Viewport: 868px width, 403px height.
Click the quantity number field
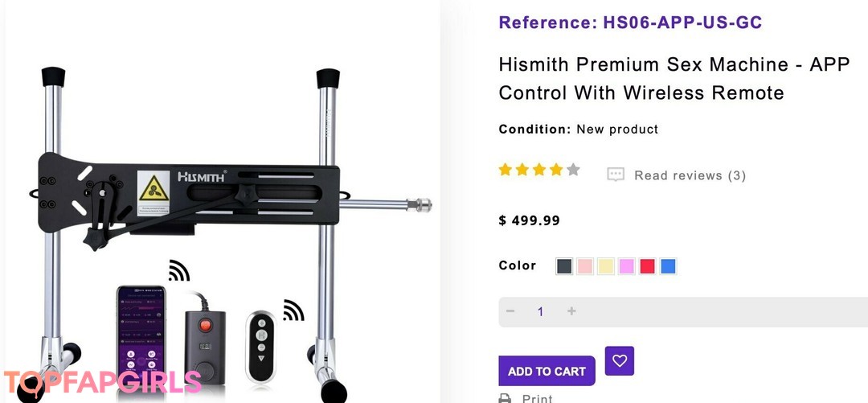(541, 311)
